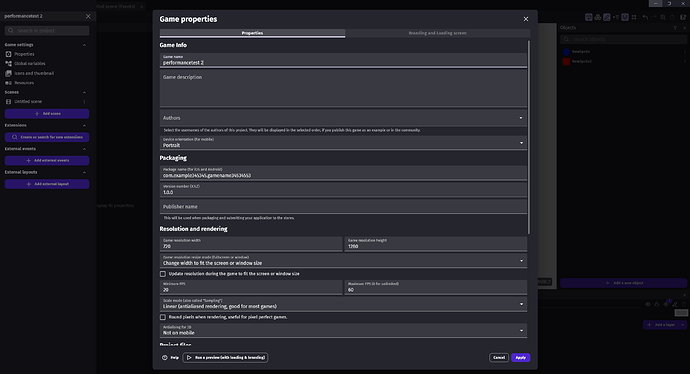Edit the Game name field
Image resolution: width=690 pixels, height=374 pixels.
tap(343, 61)
